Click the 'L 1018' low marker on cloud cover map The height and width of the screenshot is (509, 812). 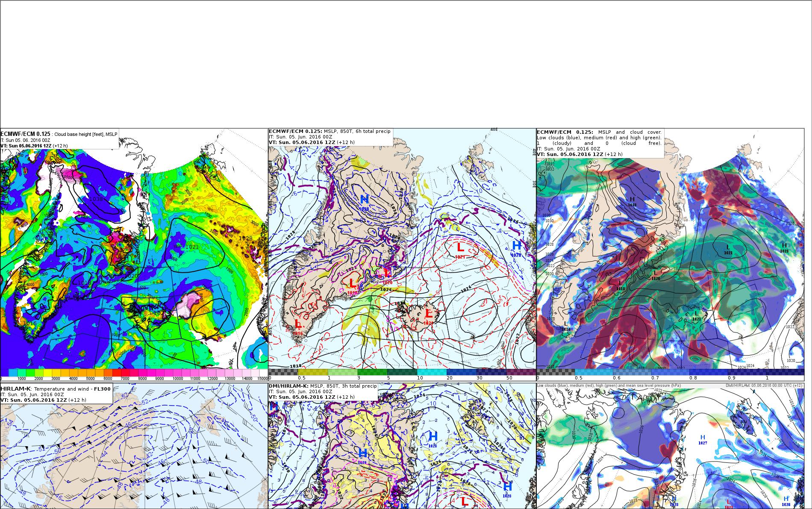click(621, 285)
